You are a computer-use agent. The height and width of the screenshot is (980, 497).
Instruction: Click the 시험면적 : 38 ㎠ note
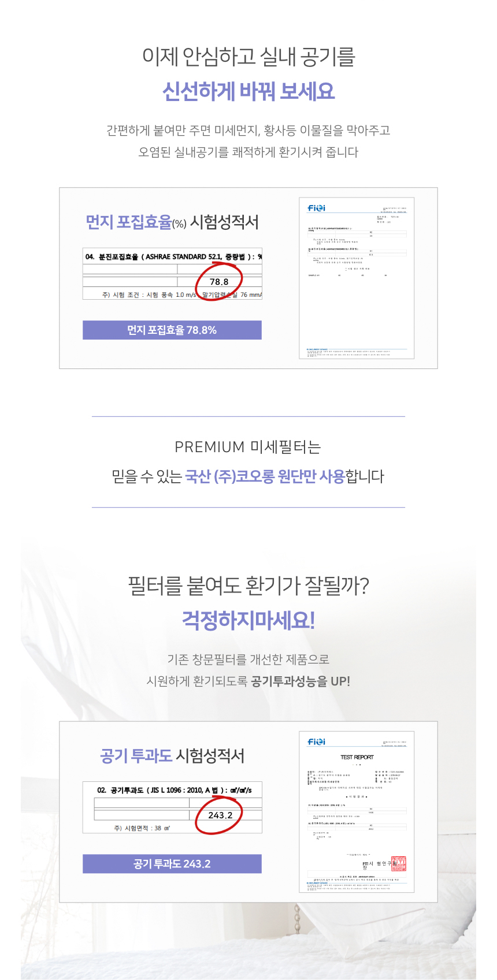[142, 828]
